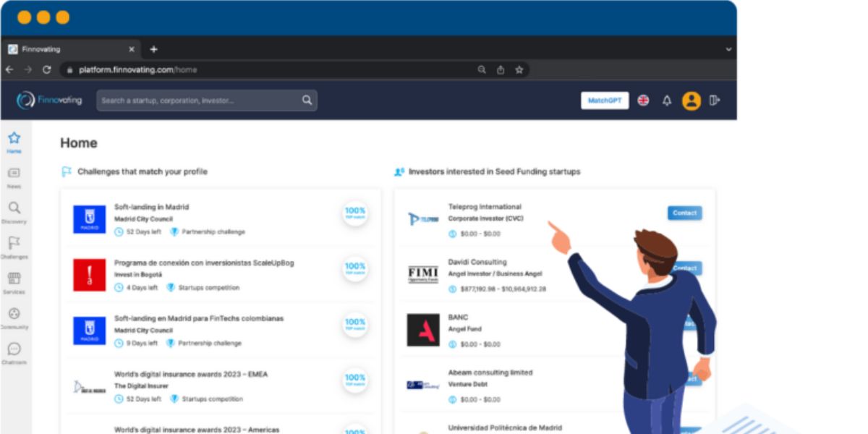Click the 'Invest in Bogotá' organizer text
This screenshot has height=434, width=868.
(138, 275)
